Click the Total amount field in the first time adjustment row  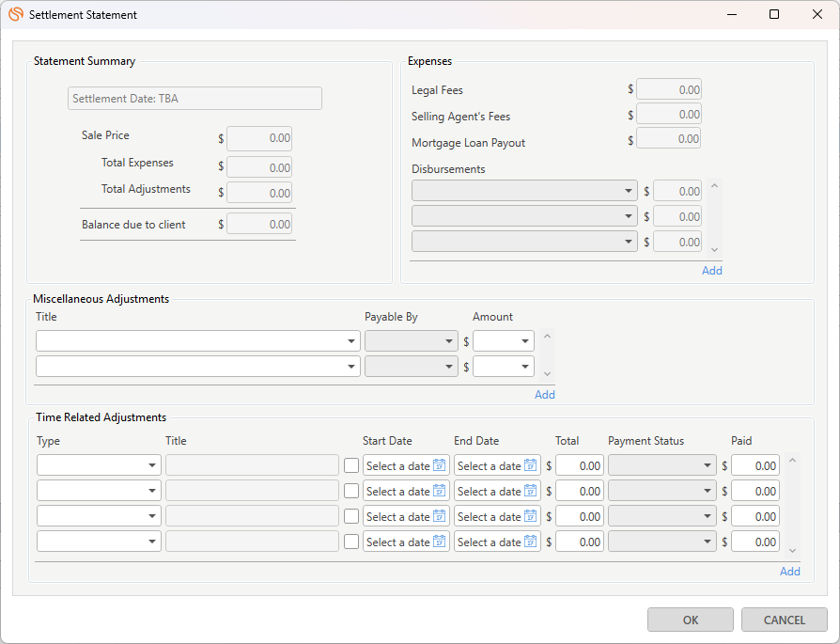pos(580,465)
